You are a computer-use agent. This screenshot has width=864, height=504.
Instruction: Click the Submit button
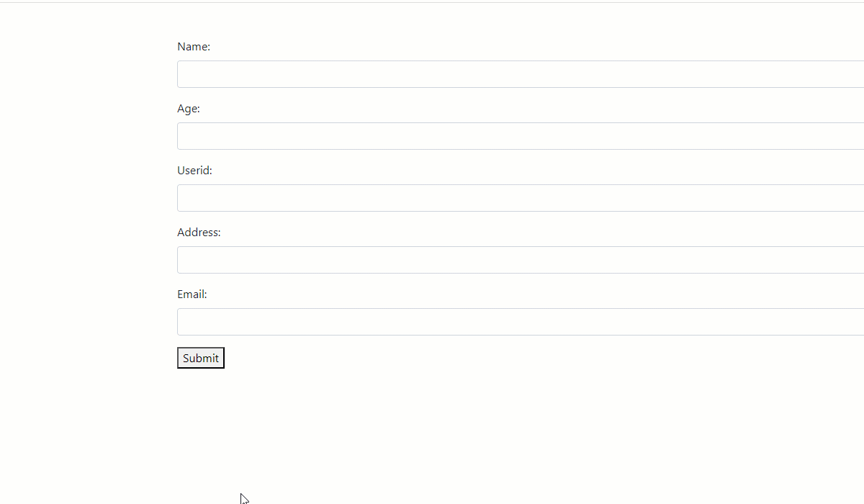pos(201,358)
